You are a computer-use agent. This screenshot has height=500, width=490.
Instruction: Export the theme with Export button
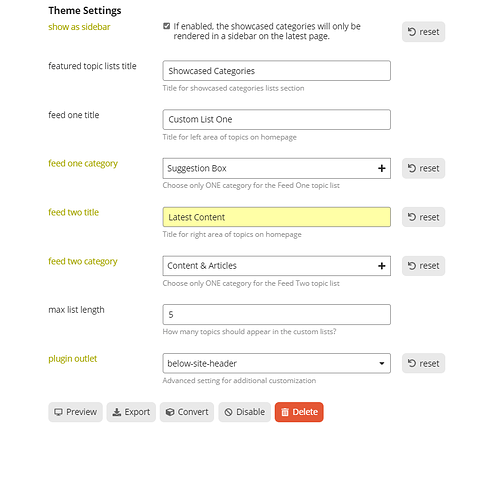(x=131, y=412)
